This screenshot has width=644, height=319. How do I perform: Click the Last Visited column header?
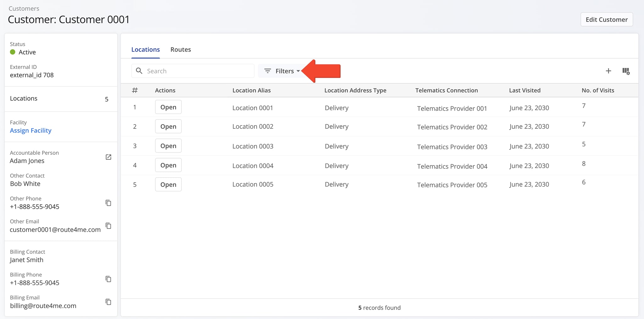(525, 90)
